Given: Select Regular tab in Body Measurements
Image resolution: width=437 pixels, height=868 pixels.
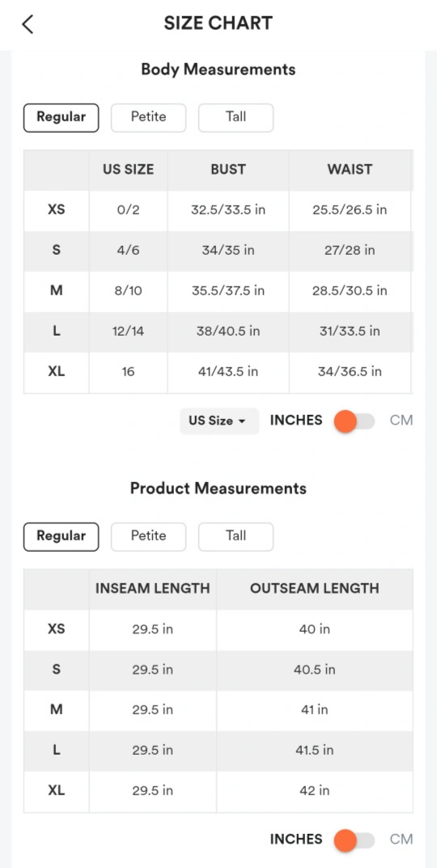Looking at the screenshot, I should [61, 117].
